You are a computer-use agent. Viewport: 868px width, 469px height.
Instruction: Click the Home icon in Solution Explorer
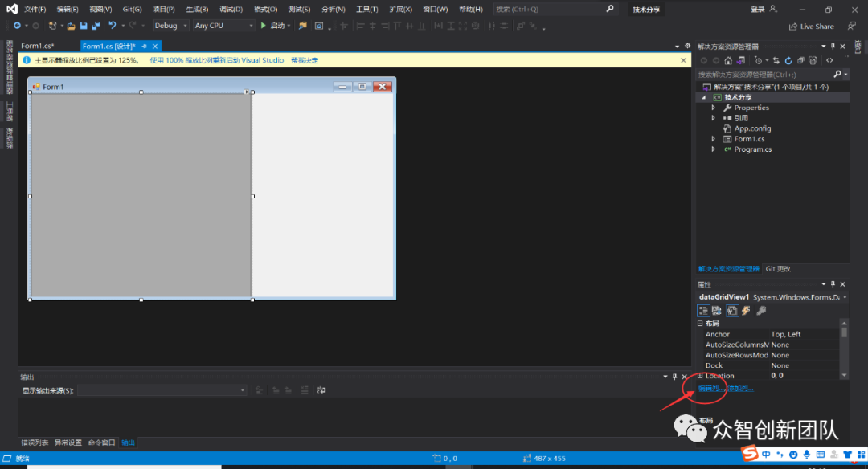728,60
